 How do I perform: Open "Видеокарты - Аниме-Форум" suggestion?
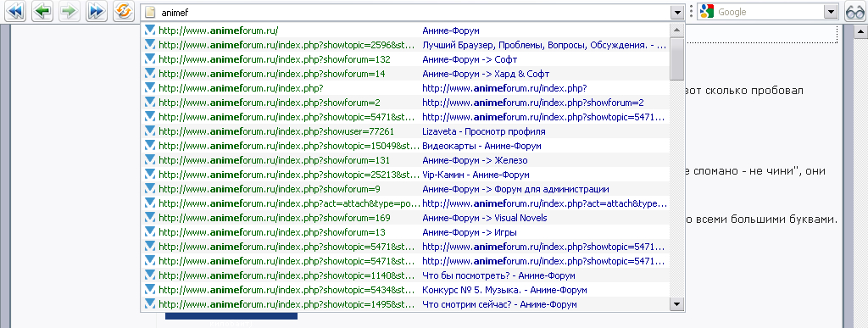tap(405, 146)
